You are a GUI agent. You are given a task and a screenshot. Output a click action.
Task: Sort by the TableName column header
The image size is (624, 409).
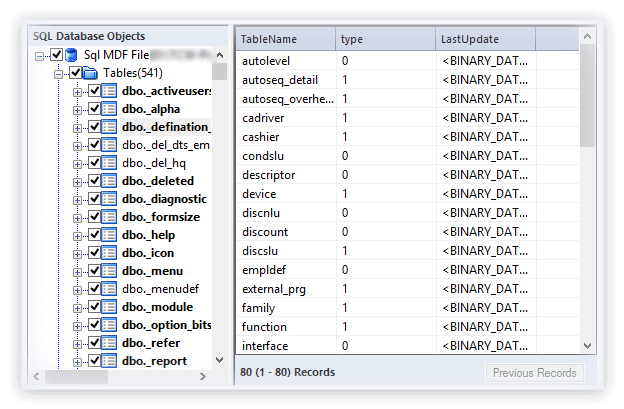pos(285,39)
